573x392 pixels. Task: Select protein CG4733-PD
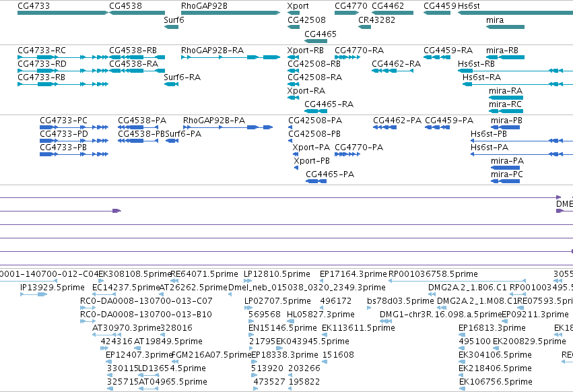tap(74, 141)
